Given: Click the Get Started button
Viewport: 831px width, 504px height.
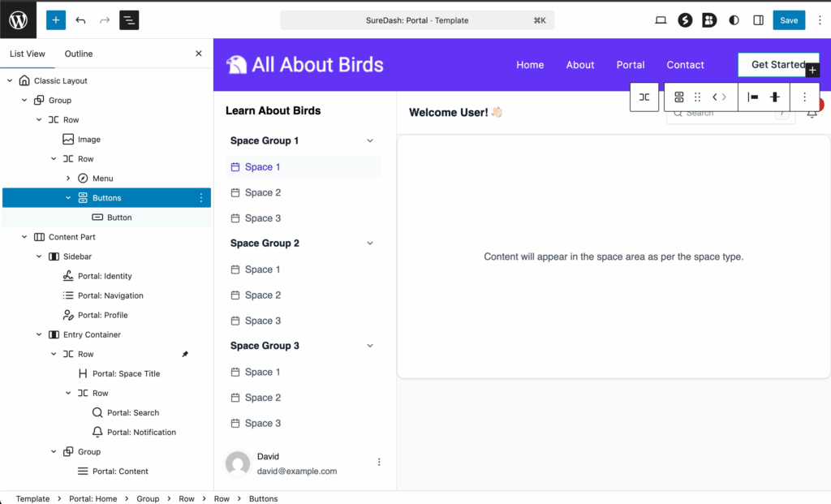Looking at the screenshot, I should tap(777, 64).
